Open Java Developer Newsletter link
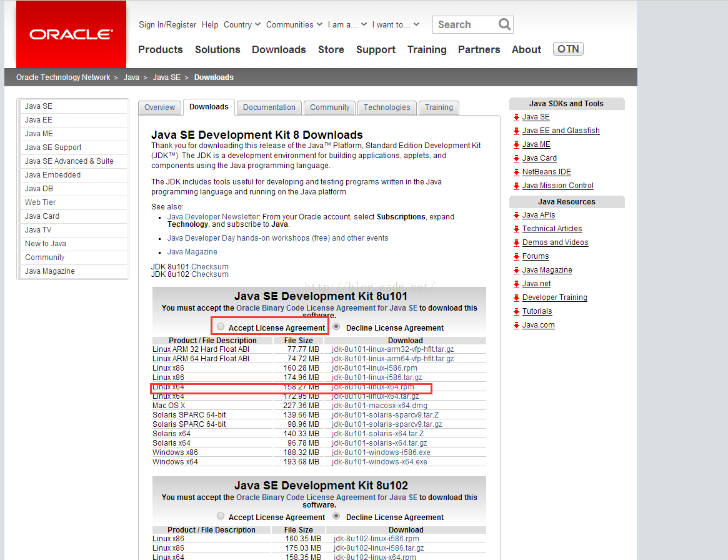Screen dimensions: 728x560 [213, 217]
